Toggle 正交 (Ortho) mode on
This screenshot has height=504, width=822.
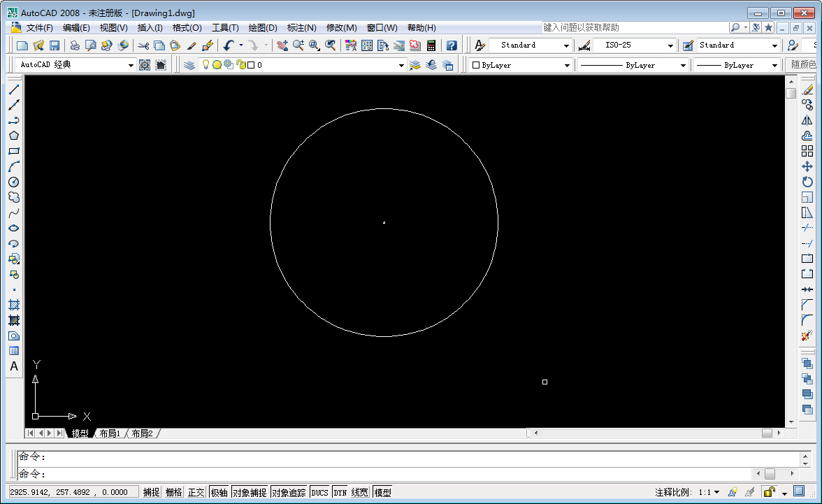pos(196,491)
